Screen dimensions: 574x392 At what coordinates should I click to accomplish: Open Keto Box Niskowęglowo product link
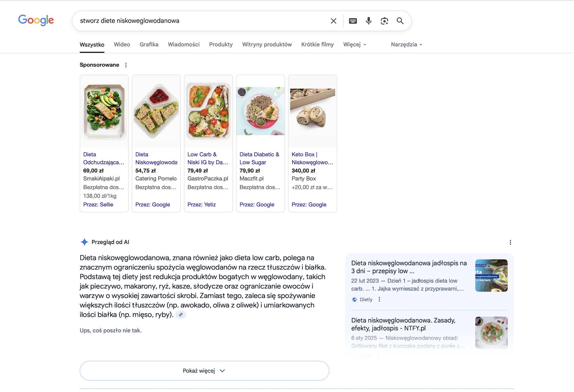[312, 158]
